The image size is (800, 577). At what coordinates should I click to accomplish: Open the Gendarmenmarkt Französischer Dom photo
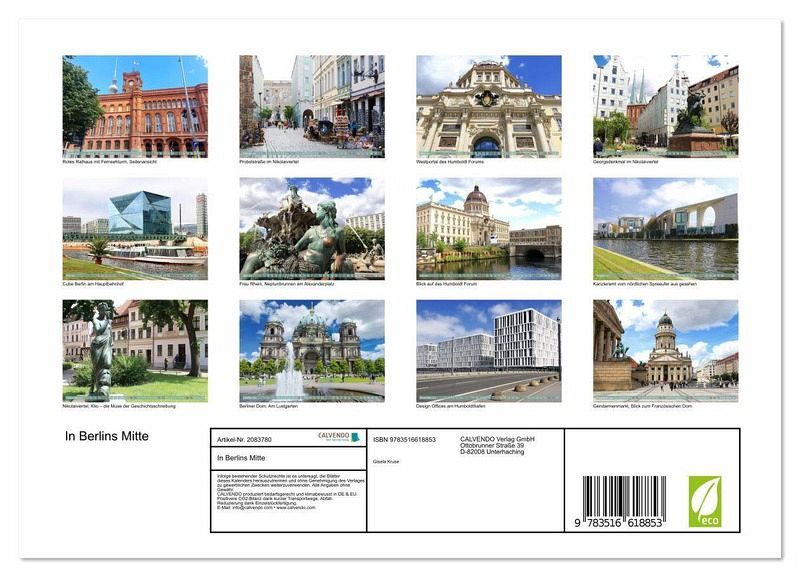[665, 351]
